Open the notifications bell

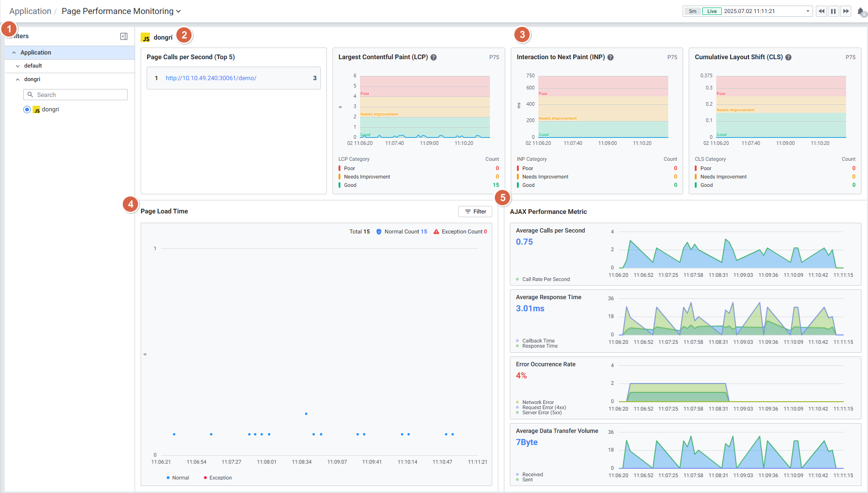pyautogui.click(x=861, y=11)
